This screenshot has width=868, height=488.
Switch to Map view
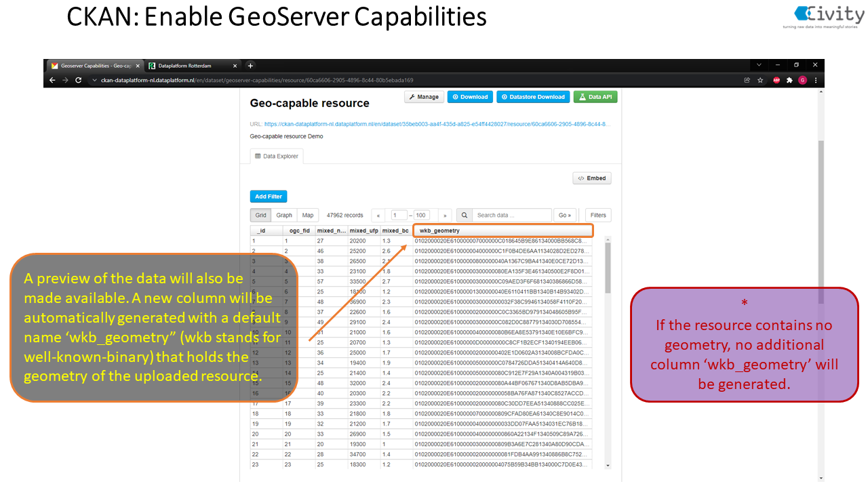pyautogui.click(x=308, y=216)
